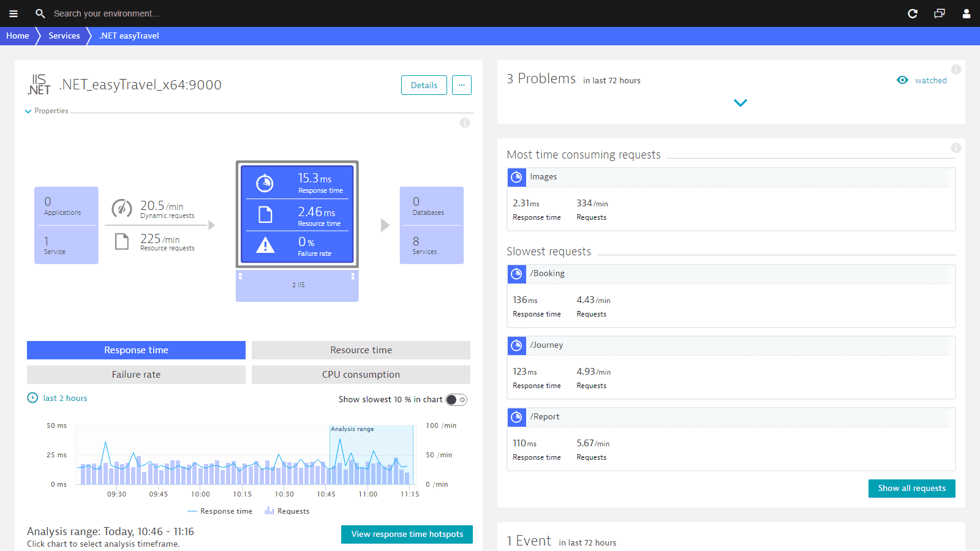980x551 pixels.
Task: Open the dashboards windows icon
Action: tap(940, 13)
